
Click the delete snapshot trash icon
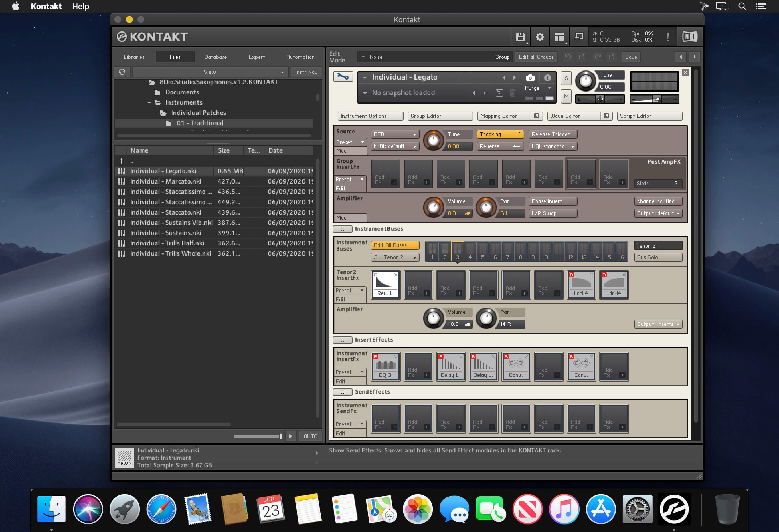point(513,93)
